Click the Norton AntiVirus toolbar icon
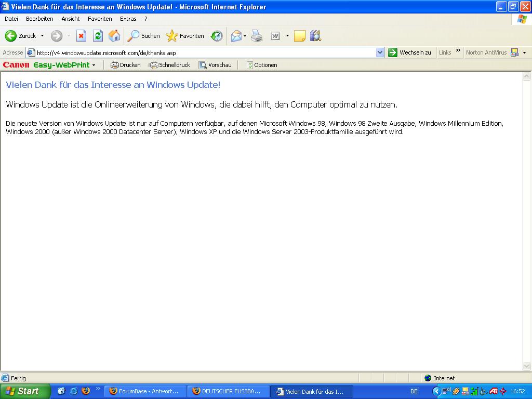 click(515, 52)
